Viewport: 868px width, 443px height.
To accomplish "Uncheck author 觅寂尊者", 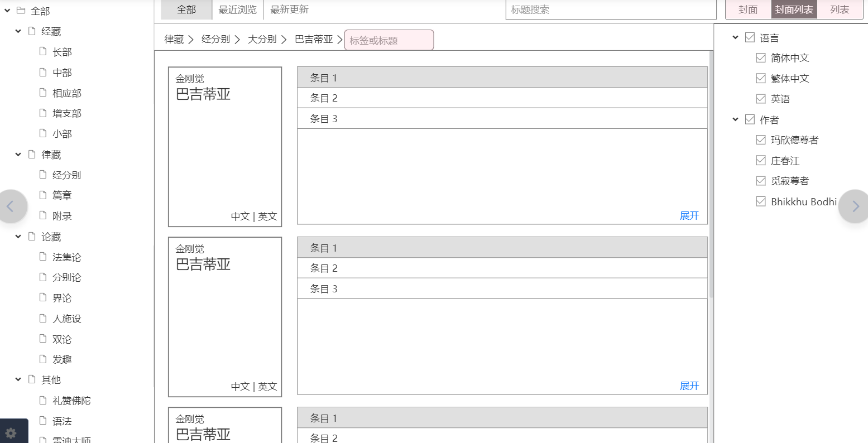I will point(760,181).
